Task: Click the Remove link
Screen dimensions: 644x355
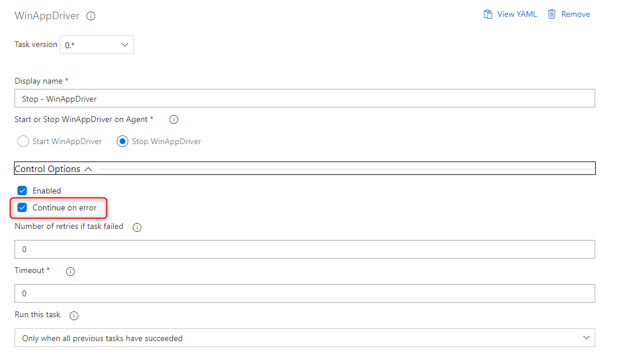Action: coord(575,13)
